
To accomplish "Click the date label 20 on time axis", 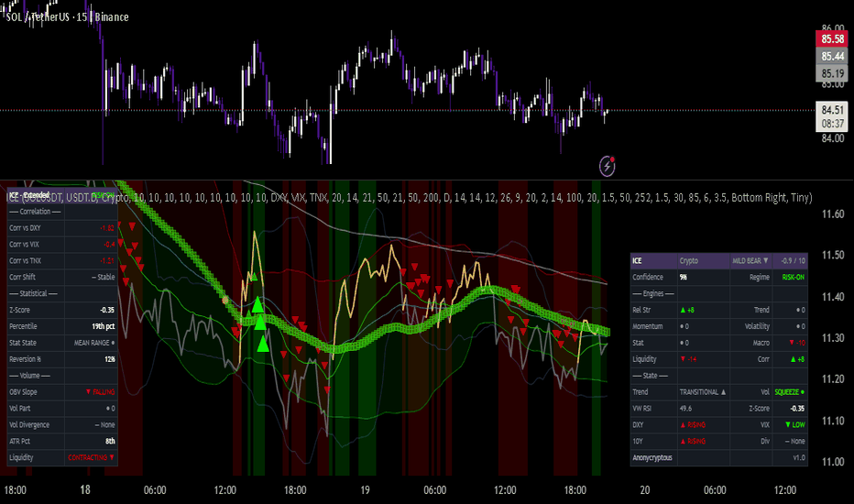I will click(x=645, y=490).
